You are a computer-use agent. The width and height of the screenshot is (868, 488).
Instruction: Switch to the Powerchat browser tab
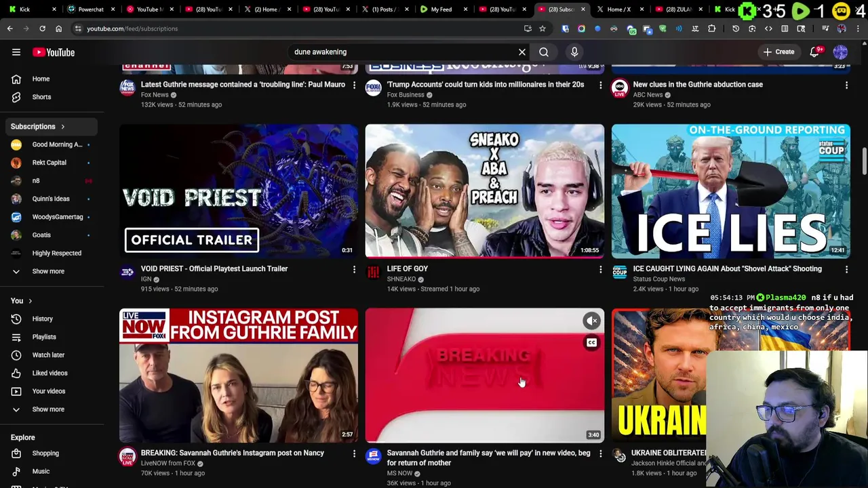pyautogui.click(x=90, y=9)
